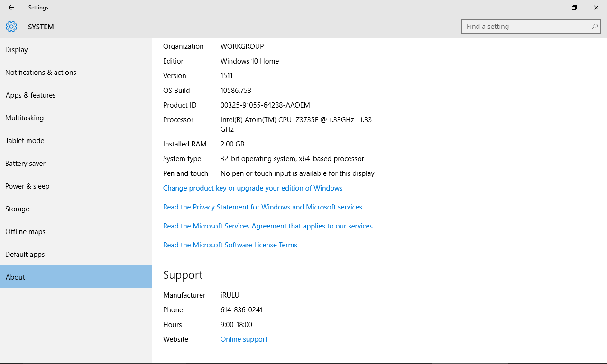This screenshot has width=607, height=364.
Task: Go to Notifications & actions
Action: (41, 73)
